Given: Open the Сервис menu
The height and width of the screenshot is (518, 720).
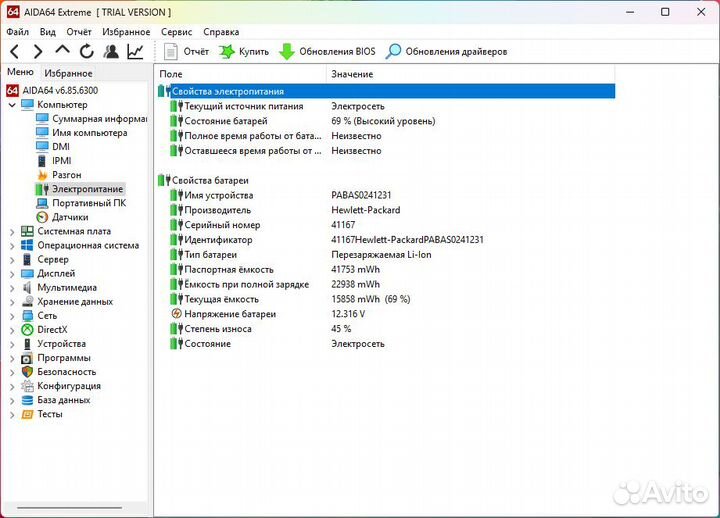Looking at the screenshot, I should 177,32.
